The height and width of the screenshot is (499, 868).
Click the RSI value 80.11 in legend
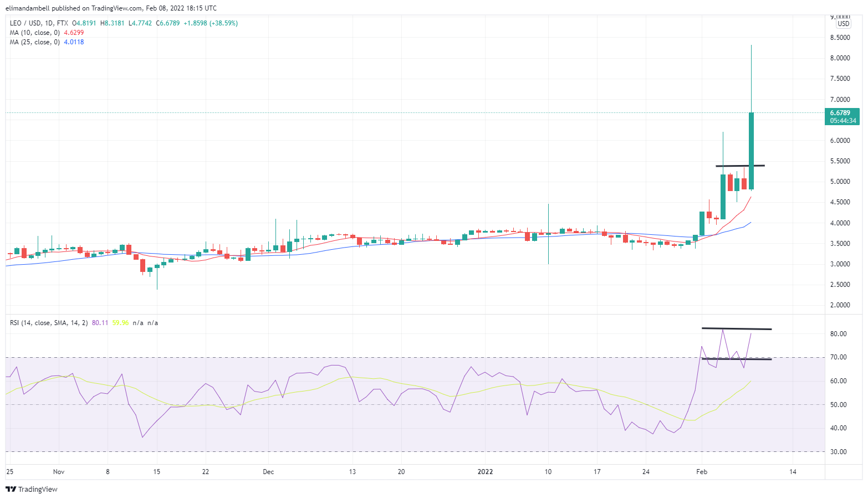click(100, 323)
